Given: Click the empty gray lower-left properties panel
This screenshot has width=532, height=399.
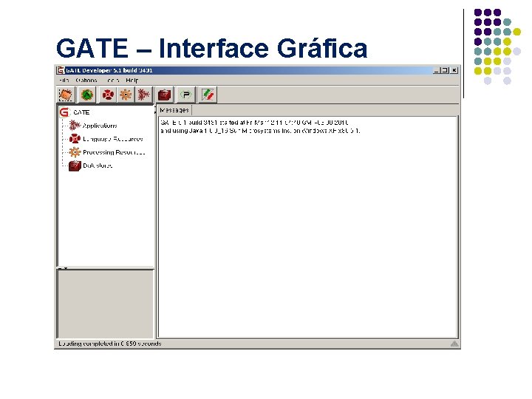Looking at the screenshot, I should pyautogui.click(x=106, y=304).
